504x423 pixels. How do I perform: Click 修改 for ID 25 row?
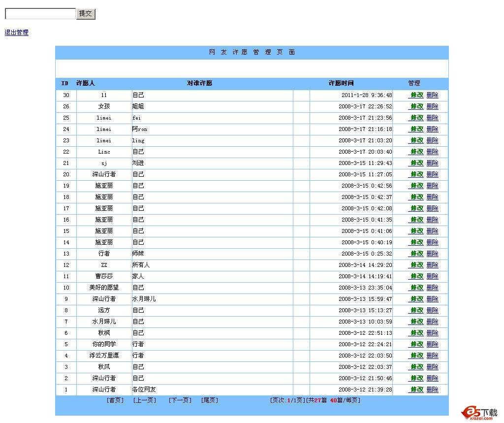417,117
